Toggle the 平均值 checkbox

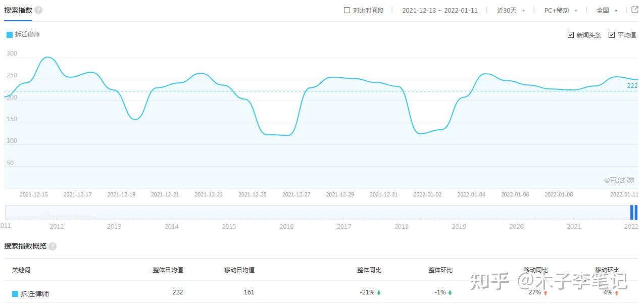pos(612,35)
